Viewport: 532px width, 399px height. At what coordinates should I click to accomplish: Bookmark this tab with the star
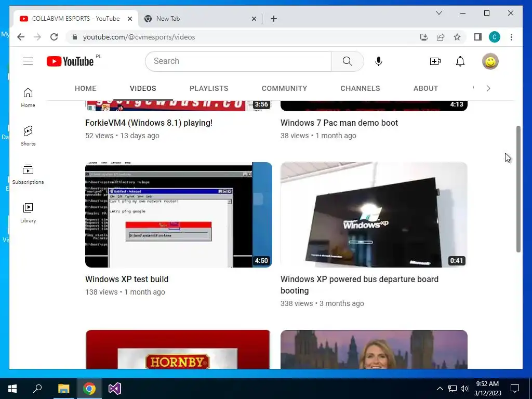click(x=457, y=37)
